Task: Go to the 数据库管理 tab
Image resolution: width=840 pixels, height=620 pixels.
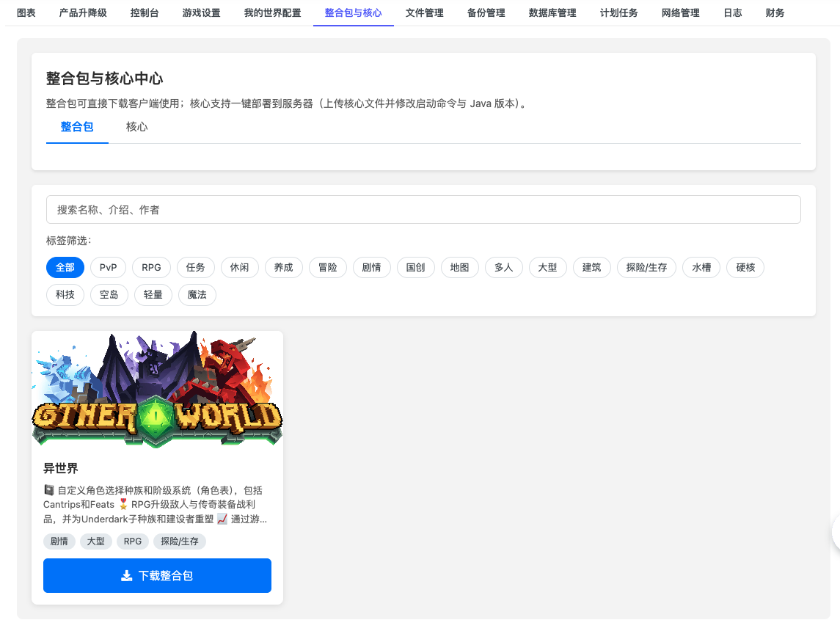Action: click(x=550, y=12)
